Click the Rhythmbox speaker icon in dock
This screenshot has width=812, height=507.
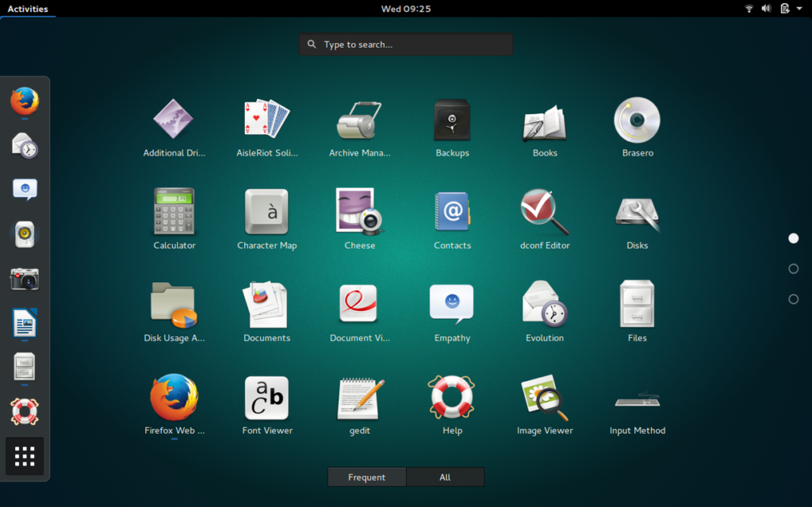pyautogui.click(x=25, y=234)
